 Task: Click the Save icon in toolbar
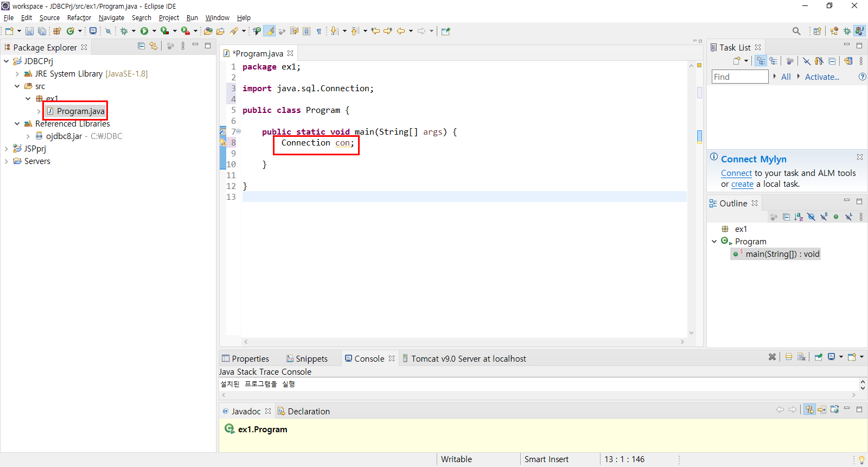point(29,31)
